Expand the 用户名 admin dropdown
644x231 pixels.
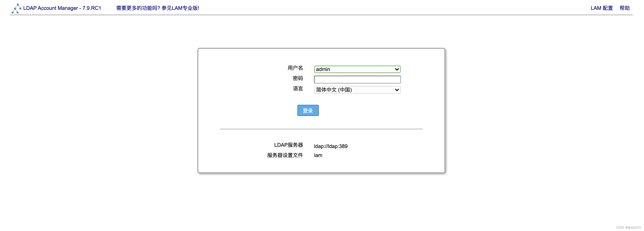tap(357, 69)
